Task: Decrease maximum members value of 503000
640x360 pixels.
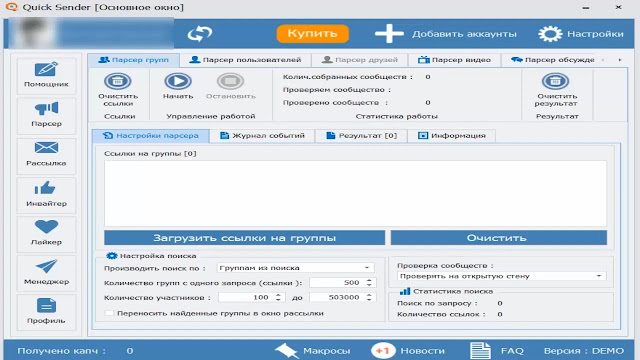Action: coord(369,300)
